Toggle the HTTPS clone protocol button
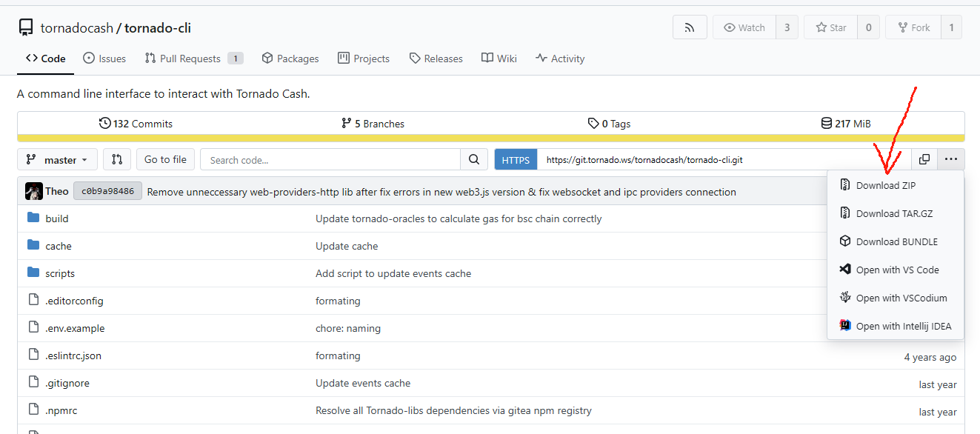This screenshot has height=434, width=980. pyautogui.click(x=516, y=159)
